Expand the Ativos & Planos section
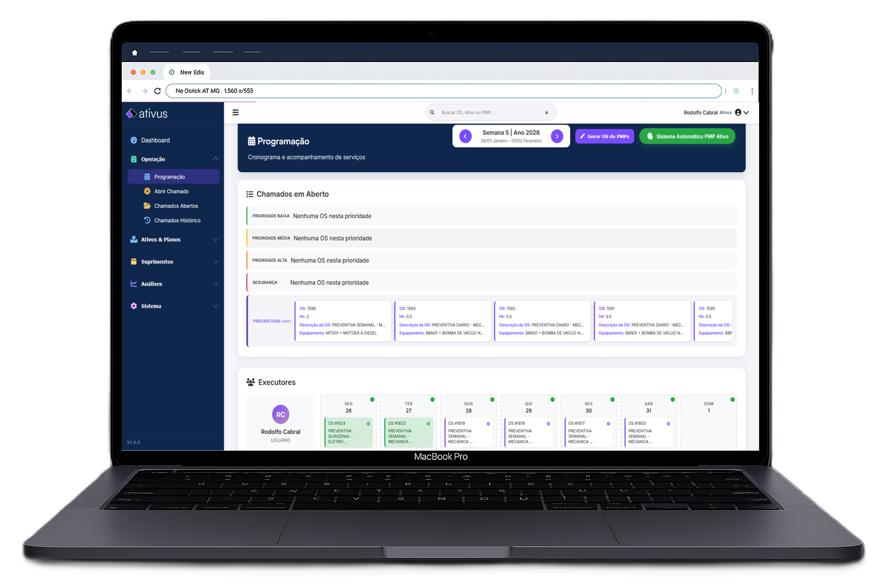Viewport: 882px width, 588px height. point(215,239)
